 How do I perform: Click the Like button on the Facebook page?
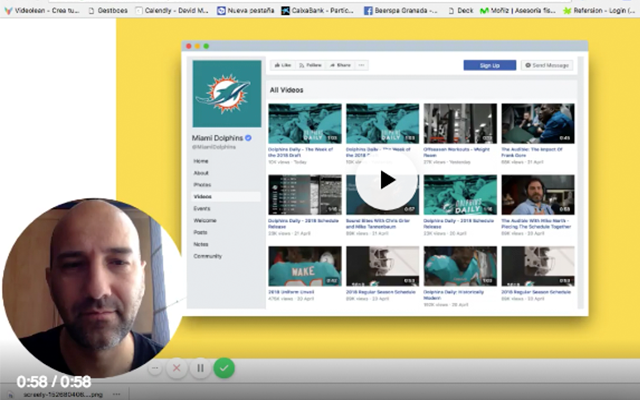click(x=283, y=65)
